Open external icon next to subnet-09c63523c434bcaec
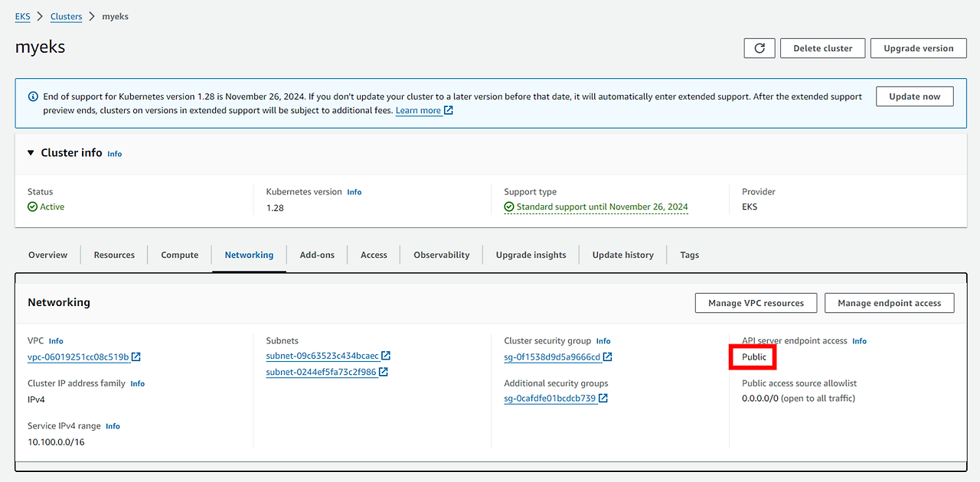This screenshot has width=980, height=482. pos(386,356)
